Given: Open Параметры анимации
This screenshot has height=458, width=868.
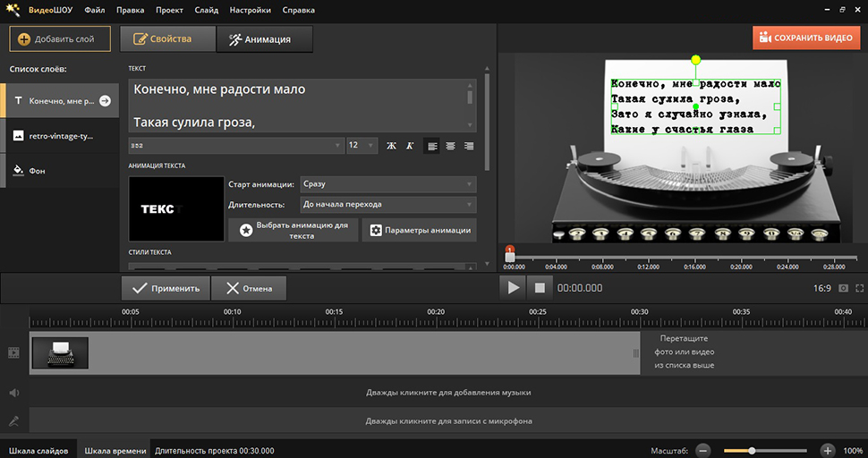Looking at the screenshot, I should point(420,230).
